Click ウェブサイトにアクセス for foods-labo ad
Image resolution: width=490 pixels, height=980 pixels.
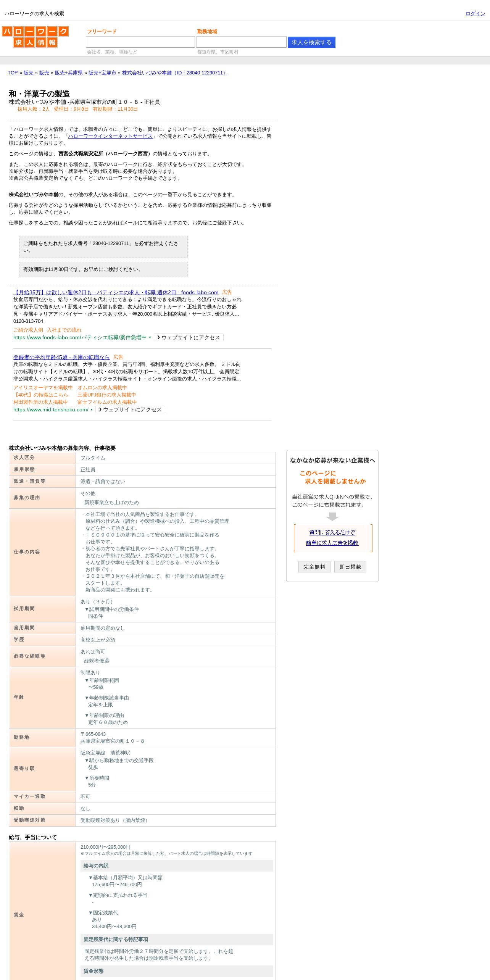pyautogui.click(x=189, y=338)
